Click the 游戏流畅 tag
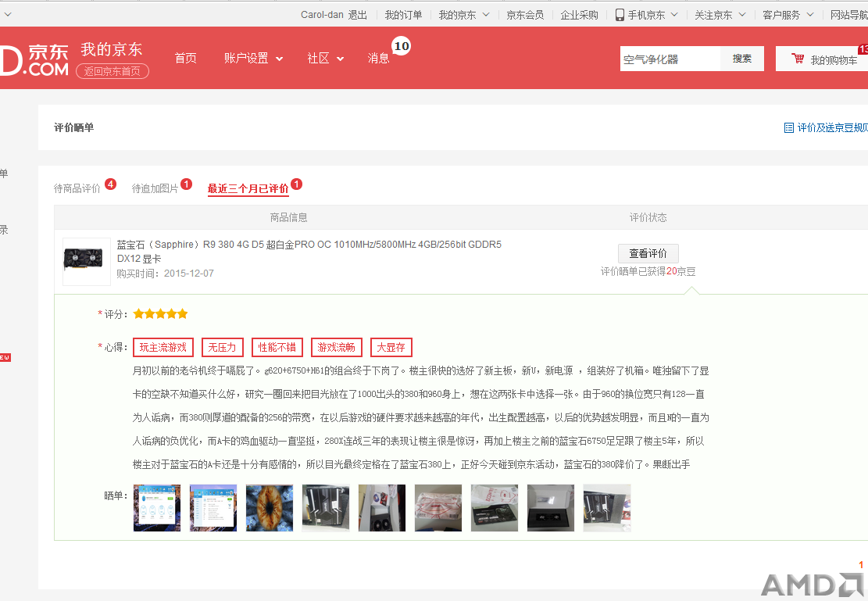The width and height of the screenshot is (868, 601). pos(337,347)
